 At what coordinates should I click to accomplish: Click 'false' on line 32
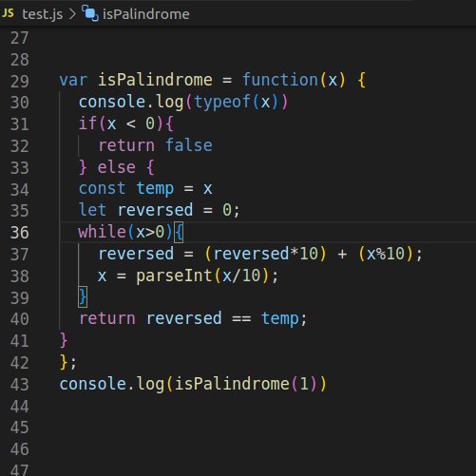click(x=189, y=145)
